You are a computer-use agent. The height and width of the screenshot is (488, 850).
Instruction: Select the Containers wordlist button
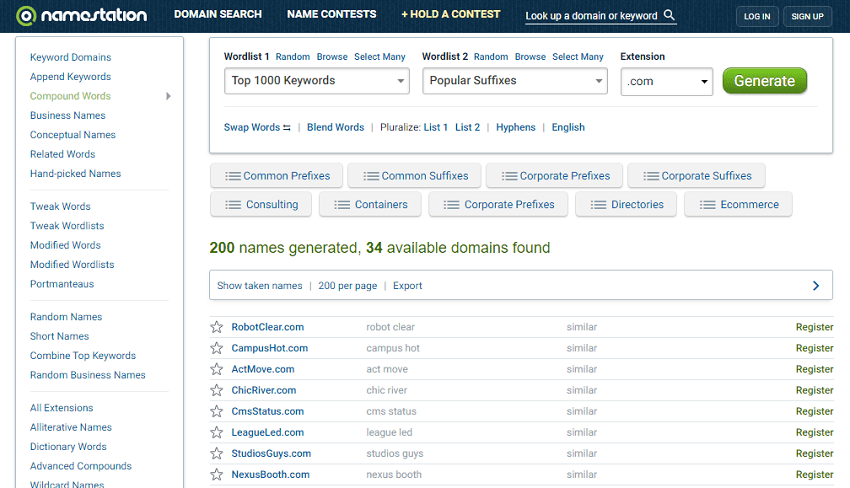[x=370, y=204]
